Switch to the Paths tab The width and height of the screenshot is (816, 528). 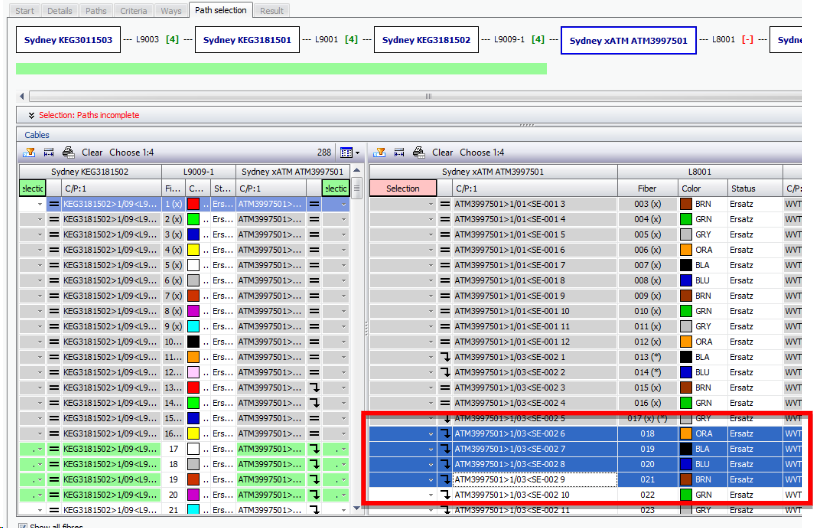pyautogui.click(x=96, y=11)
